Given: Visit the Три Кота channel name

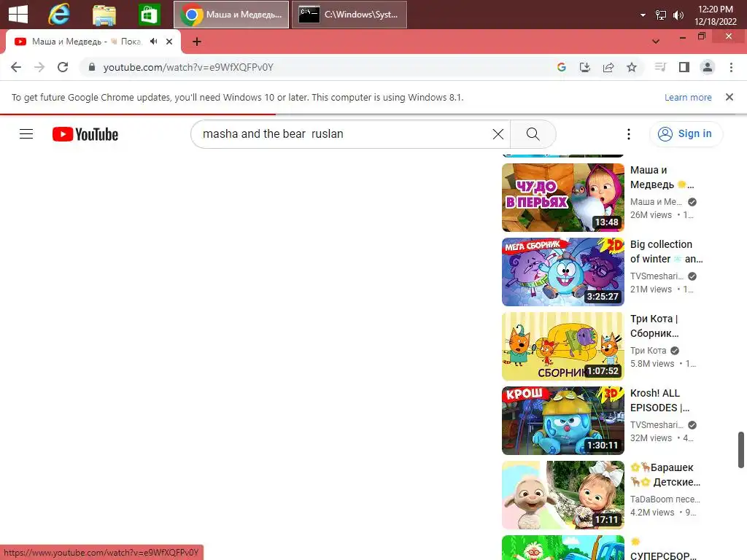Looking at the screenshot, I should 648,351.
